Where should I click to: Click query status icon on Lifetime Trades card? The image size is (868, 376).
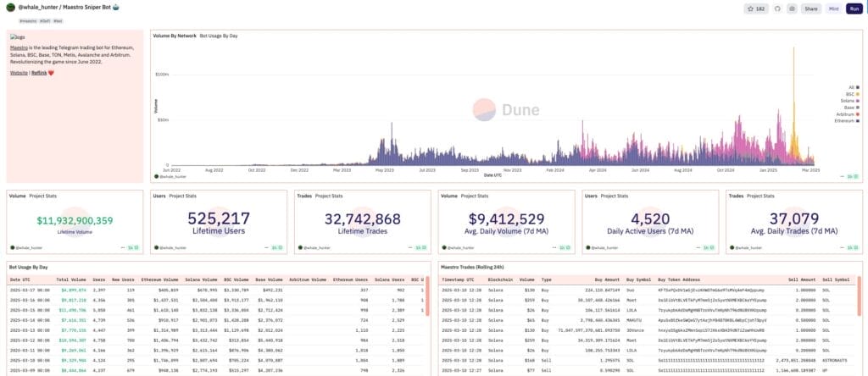[420, 248]
